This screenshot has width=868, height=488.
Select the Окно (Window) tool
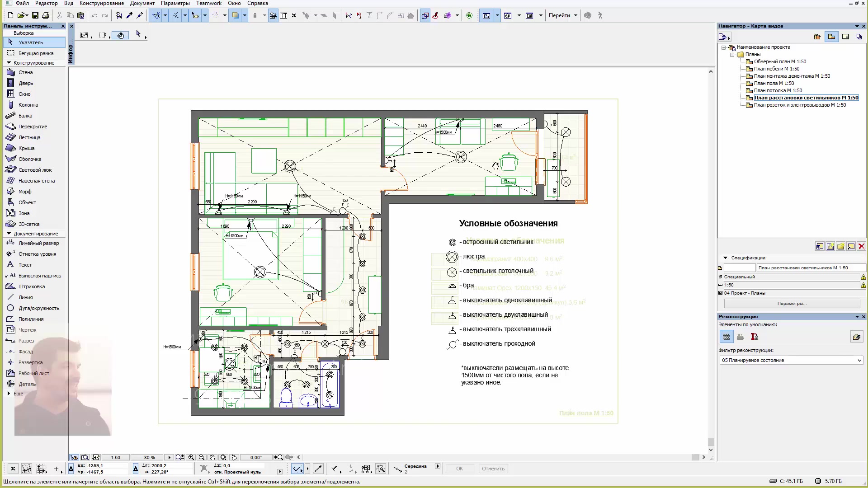click(x=34, y=94)
